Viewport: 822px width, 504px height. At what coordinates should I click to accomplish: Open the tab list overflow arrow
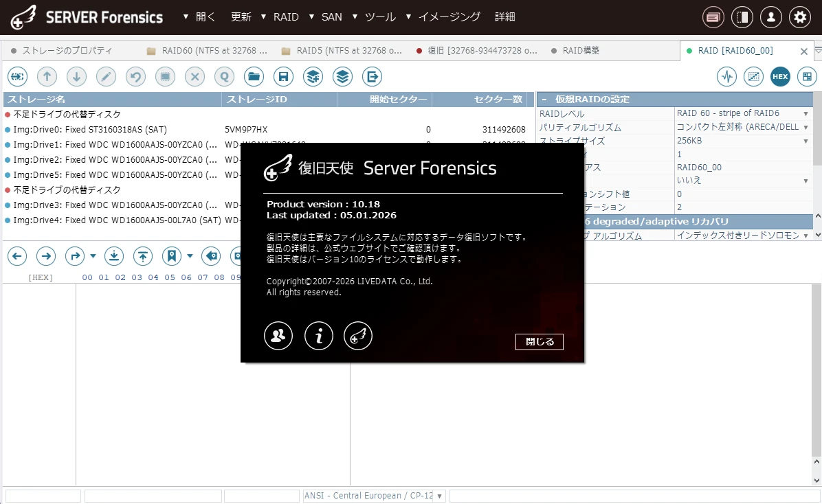click(x=818, y=51)
